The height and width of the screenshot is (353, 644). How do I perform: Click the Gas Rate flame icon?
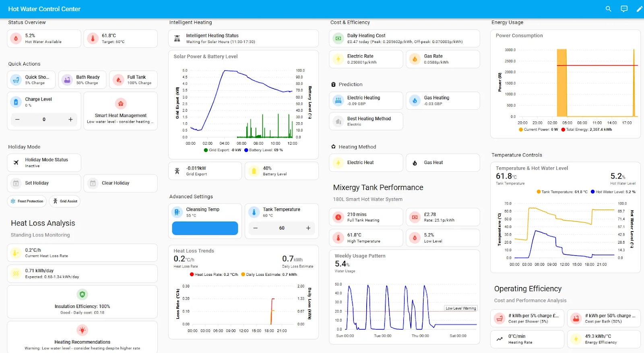pyautogui.click(x=415, y=59)
